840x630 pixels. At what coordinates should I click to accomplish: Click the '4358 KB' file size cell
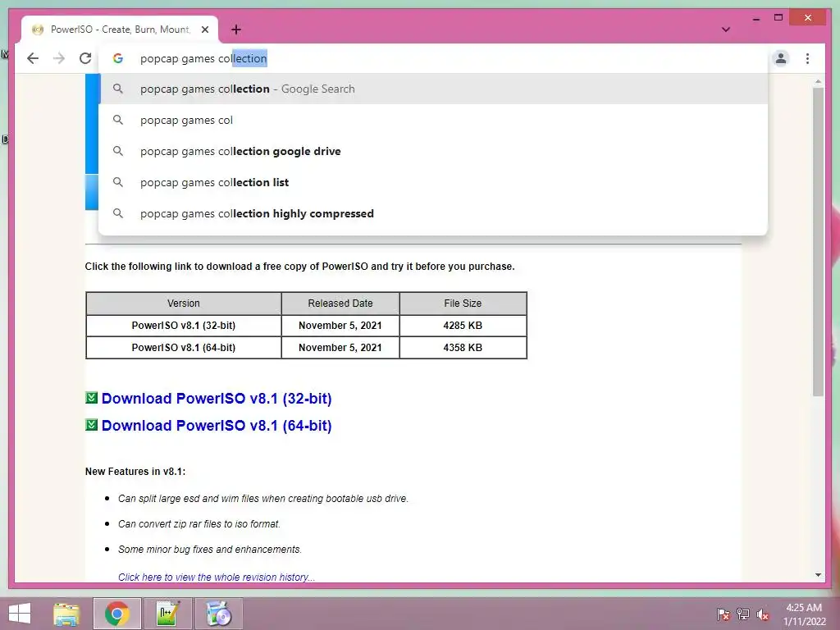463,348
